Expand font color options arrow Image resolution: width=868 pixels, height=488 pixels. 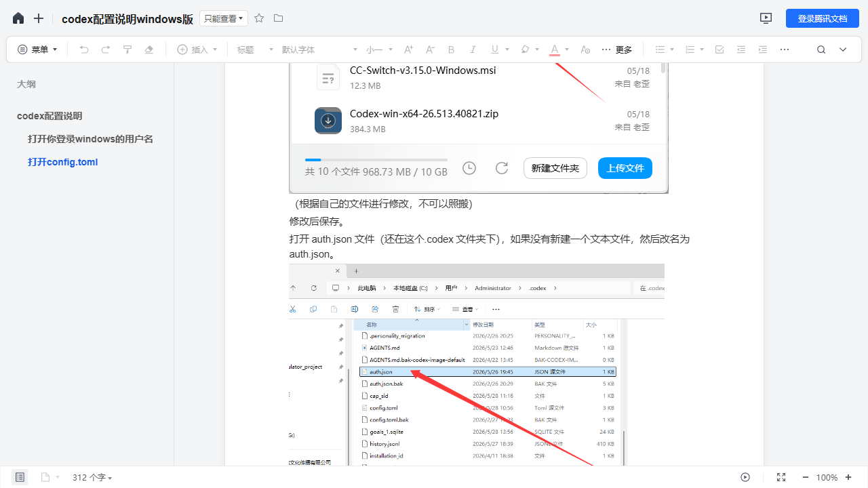click(567, 49)
